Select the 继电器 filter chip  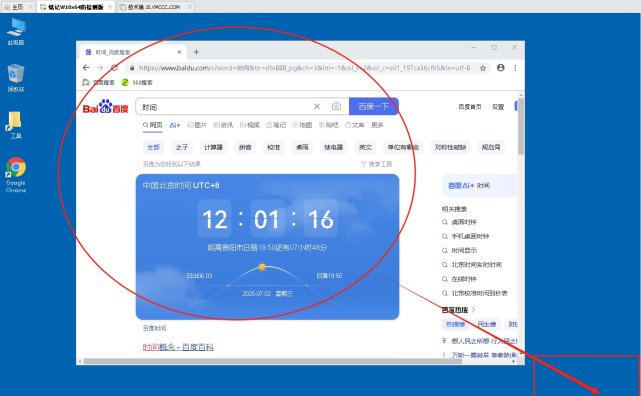pos(333,147)
